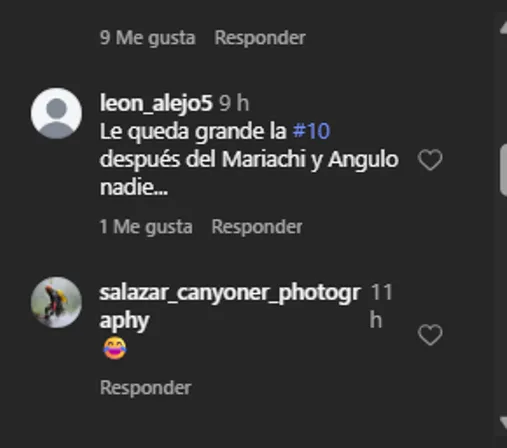
Task: Click the comments scrollbar thumb
Action: (503, 170)
